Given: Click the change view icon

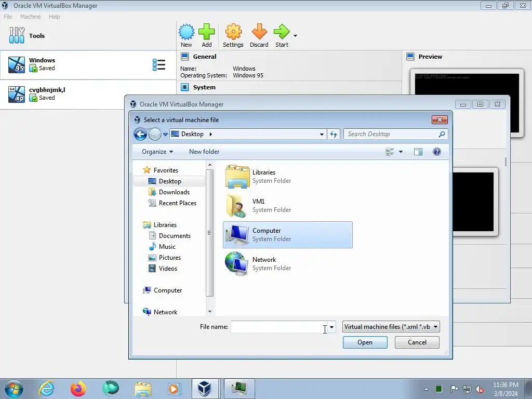Looking at the screenshot, I should (390, 152).
